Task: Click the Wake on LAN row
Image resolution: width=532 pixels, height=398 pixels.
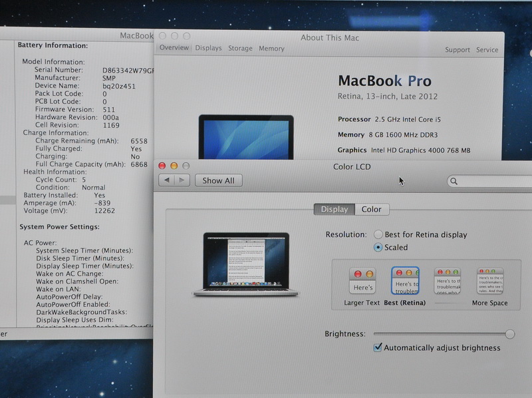Action: 59,290
